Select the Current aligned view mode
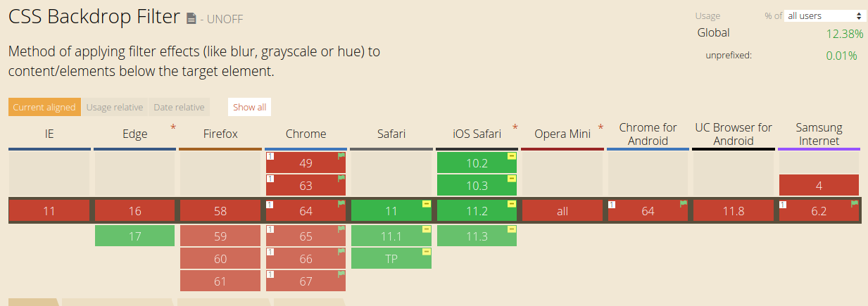The width and height of the screenshot is (868, 306). 44,107
